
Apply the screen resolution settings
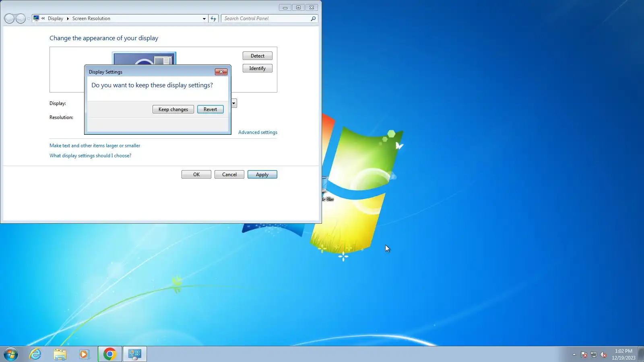pyautogui.click(x=262, y=175)
